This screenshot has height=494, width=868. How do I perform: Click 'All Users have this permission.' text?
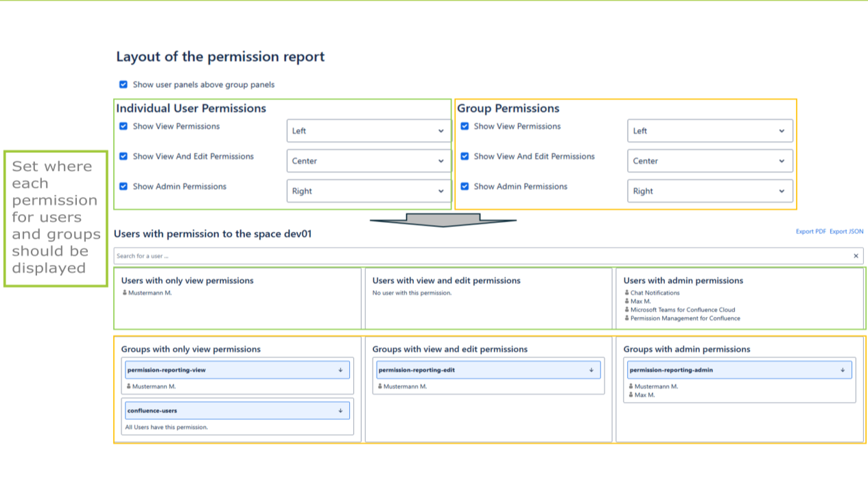[x=166, y=427]
